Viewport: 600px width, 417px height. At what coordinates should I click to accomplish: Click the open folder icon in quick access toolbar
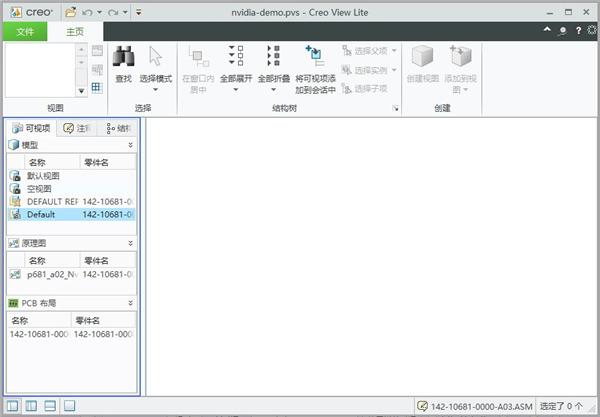[x=71, y=10]
